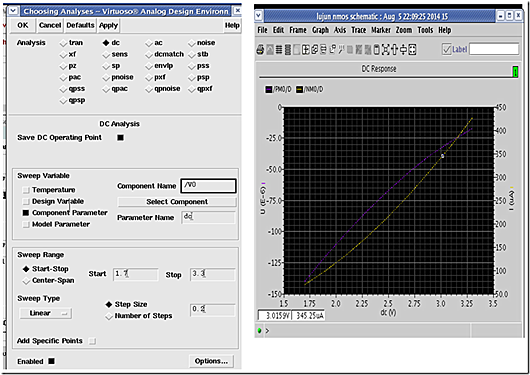Select the tran analysis radio button
This screenshot has width=530, height=375.
point(63,43)
